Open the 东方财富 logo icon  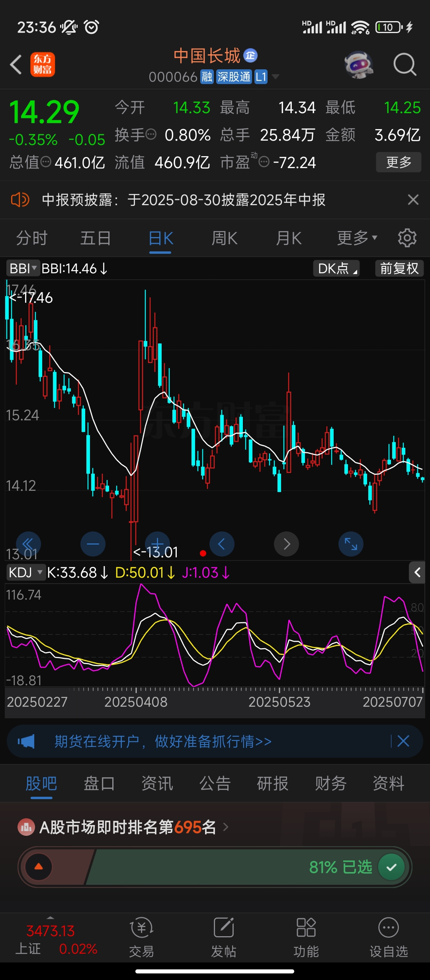[x=43, y=65]
